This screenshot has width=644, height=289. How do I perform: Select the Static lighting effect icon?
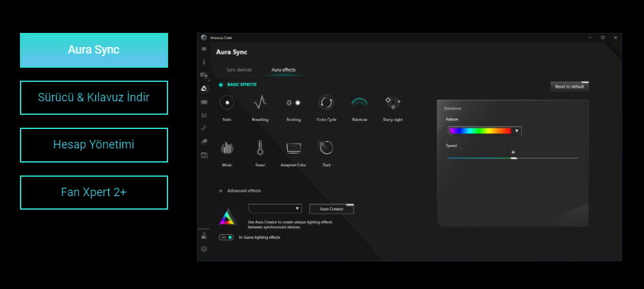227,102
